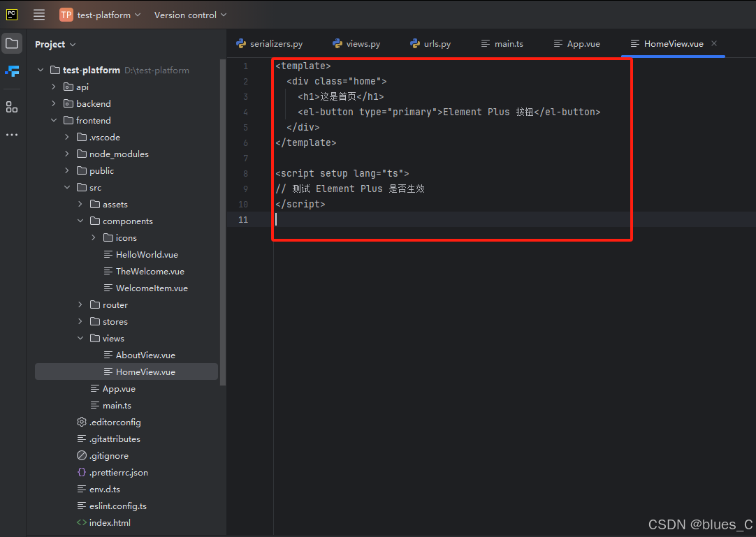Expand the assets folder
Viewport: 756px width, 537px height.
click(80, 205)
